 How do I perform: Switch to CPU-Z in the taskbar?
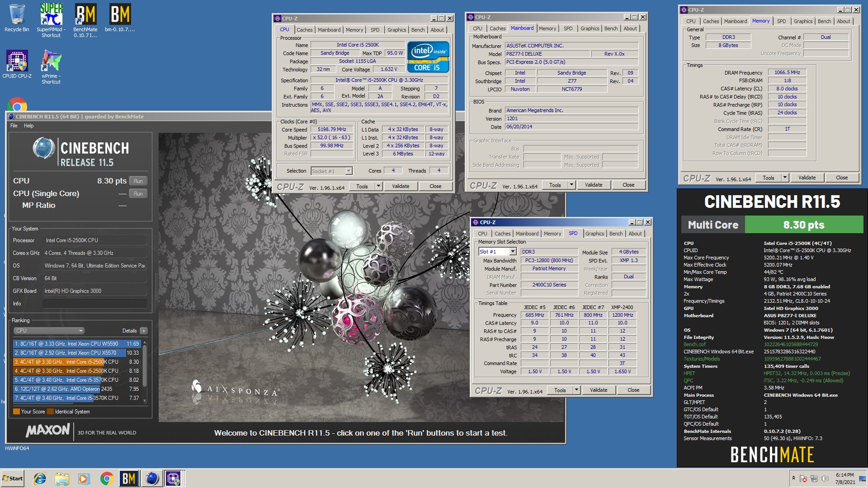click(x=173, y=478)
